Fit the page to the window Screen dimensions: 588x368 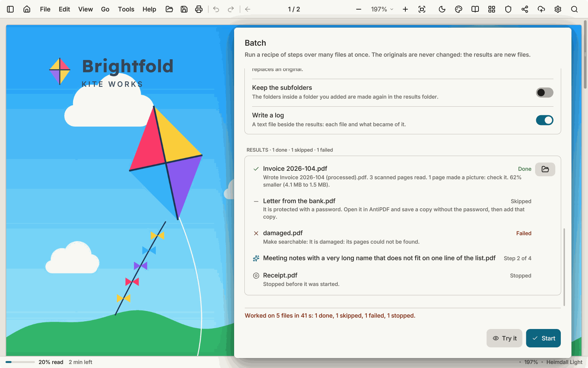(422, 9)
